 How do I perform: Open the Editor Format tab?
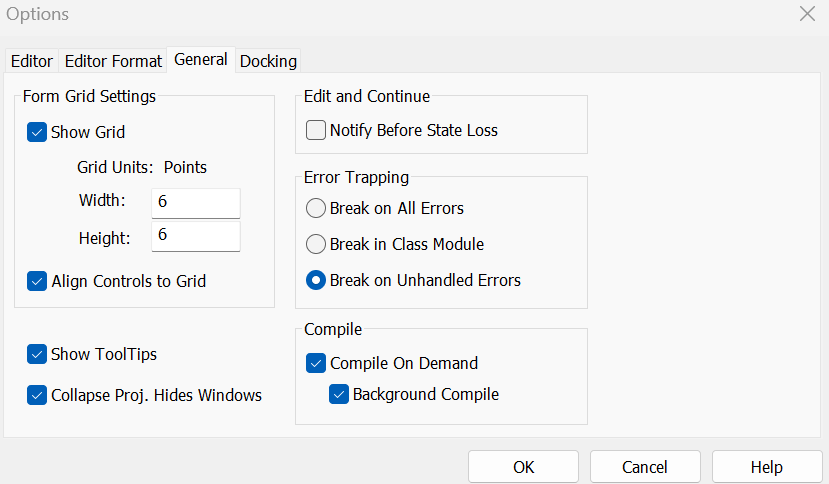113,61
